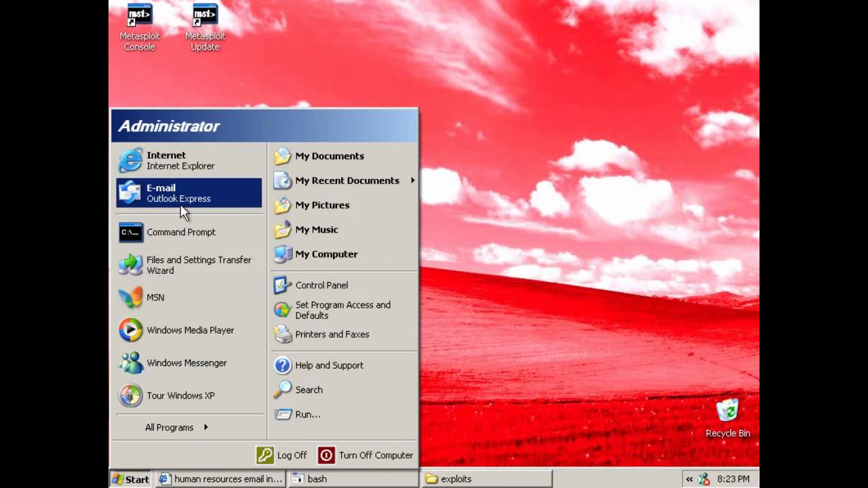The height and width of the screenshot is (488, 868).
Task: Select My Music in the Start menu
Action: point(344,229)
